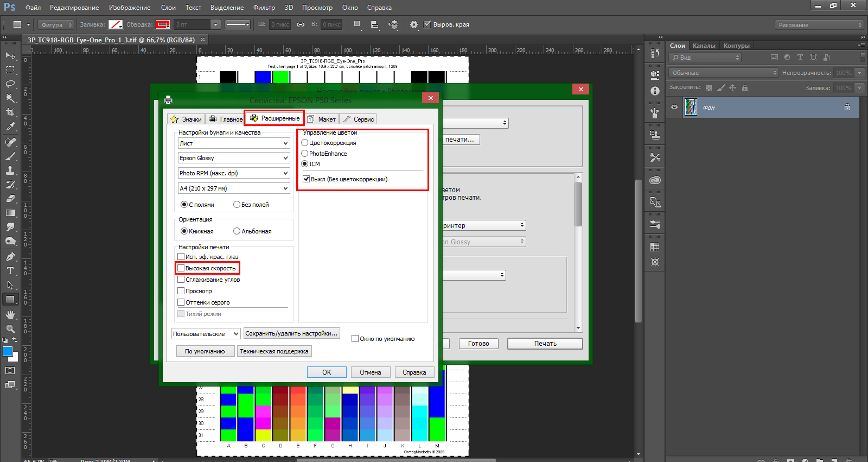This screenshot has width=868, height=462.
Task: Click the link width and height icon
Action: click(x=301, y=24)
